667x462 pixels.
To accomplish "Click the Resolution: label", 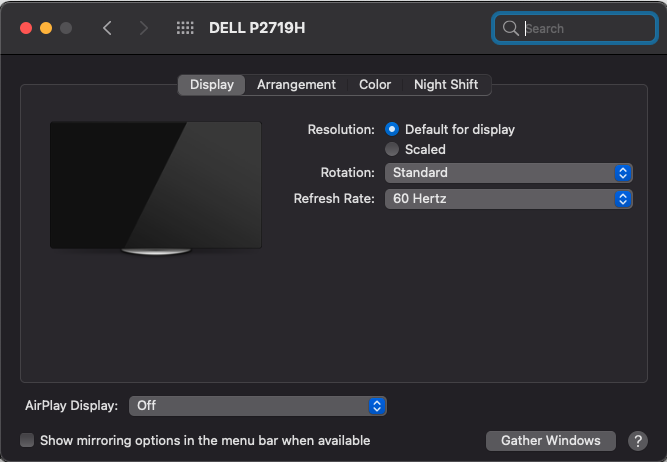I will 341,129.
